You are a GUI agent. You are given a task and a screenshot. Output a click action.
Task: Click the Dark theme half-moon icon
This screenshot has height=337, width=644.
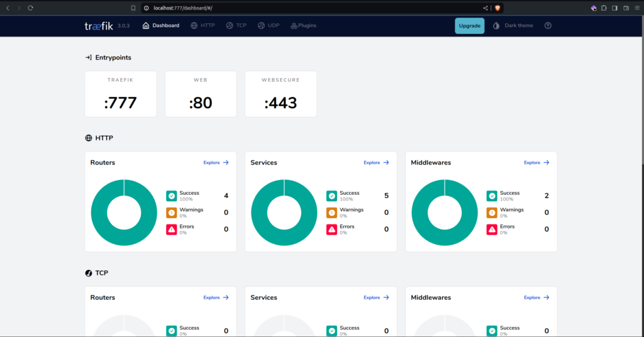pyautogui.click(x=496, y=25)
